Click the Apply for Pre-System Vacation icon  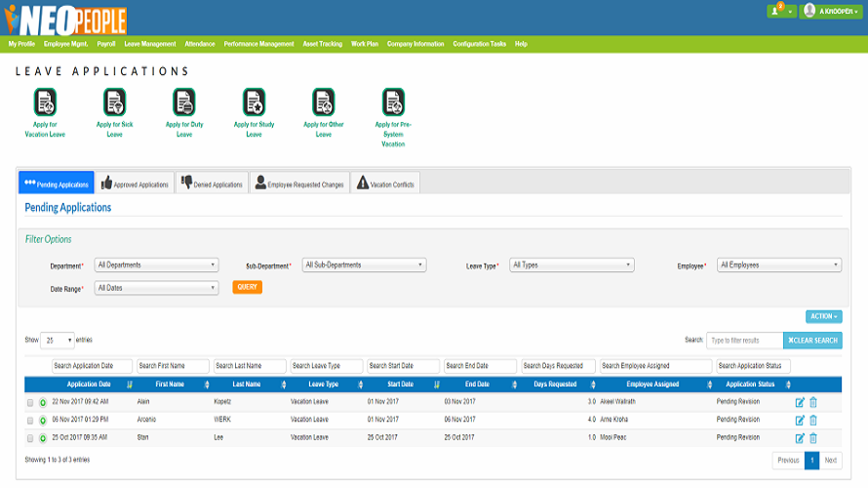(392, 102)
